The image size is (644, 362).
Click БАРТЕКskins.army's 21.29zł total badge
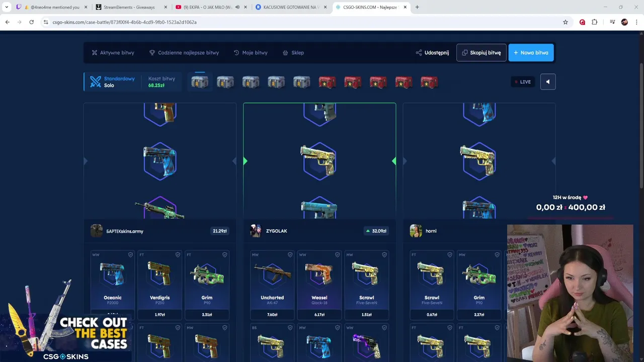pos(219,231)
